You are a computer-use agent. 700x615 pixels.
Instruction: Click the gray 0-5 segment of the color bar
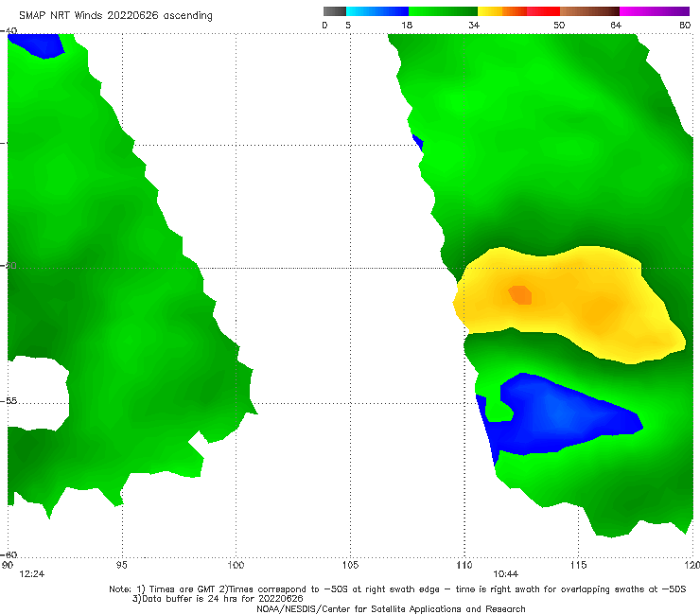335,11
